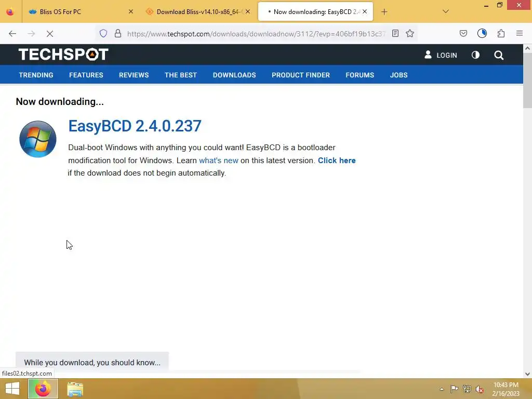Close the EasyBCD download tab
The height and width of the screenshot is (399, 532).
pyautogui.click(x=365, y=11)
